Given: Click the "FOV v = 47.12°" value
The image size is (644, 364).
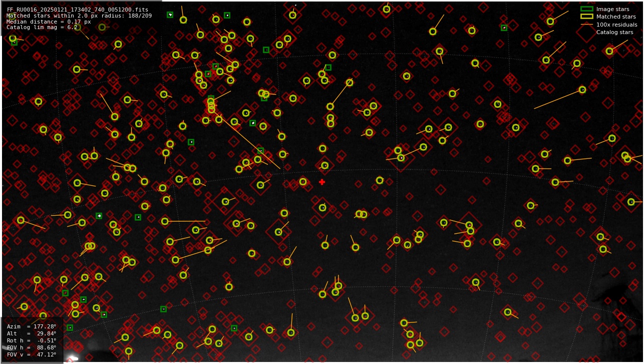Looking at the screenshot, I should pos(32,354).
